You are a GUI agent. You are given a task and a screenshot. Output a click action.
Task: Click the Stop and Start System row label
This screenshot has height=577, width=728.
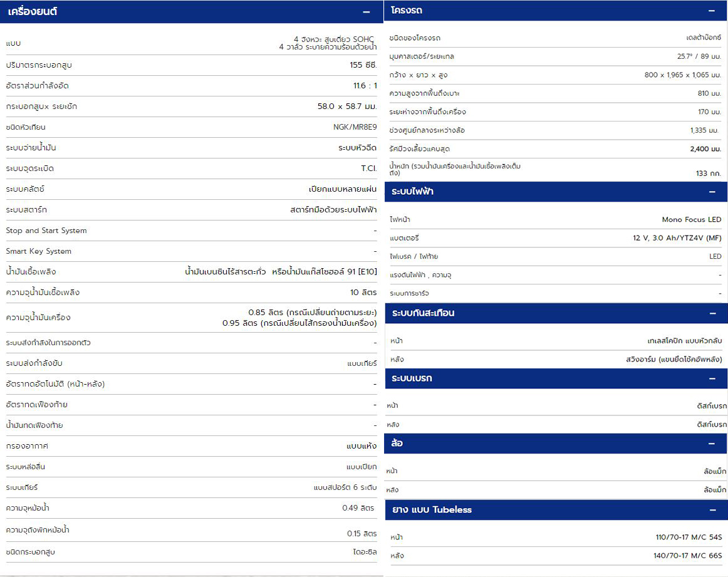(46, 231)
